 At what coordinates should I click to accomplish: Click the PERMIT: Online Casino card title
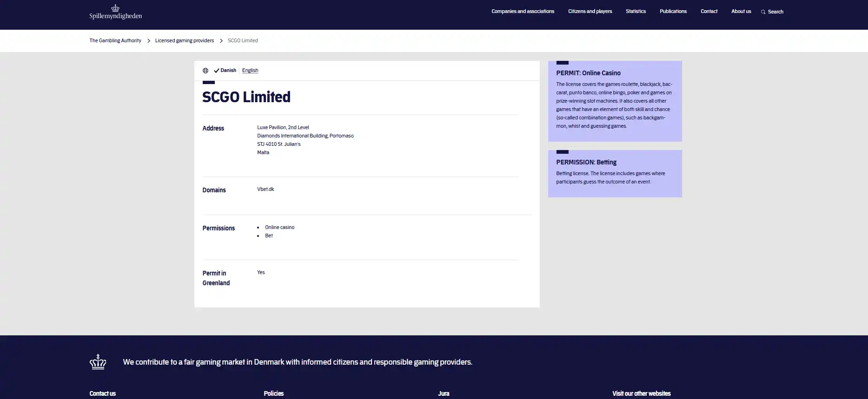588,73
